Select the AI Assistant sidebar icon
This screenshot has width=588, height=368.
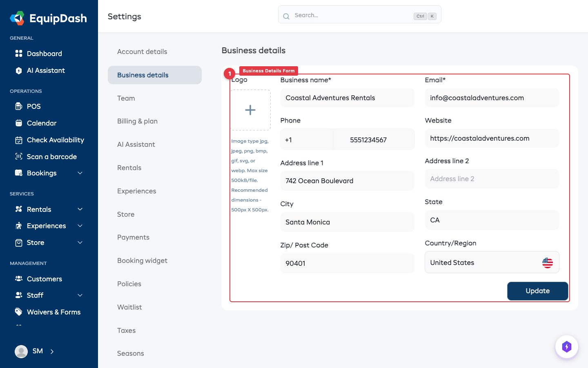[19, 70]
